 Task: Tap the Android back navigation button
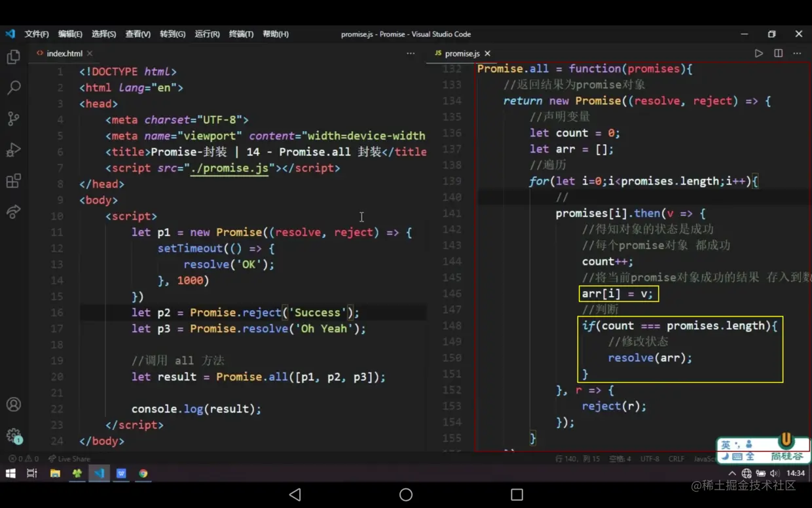(x=295, y=494)
